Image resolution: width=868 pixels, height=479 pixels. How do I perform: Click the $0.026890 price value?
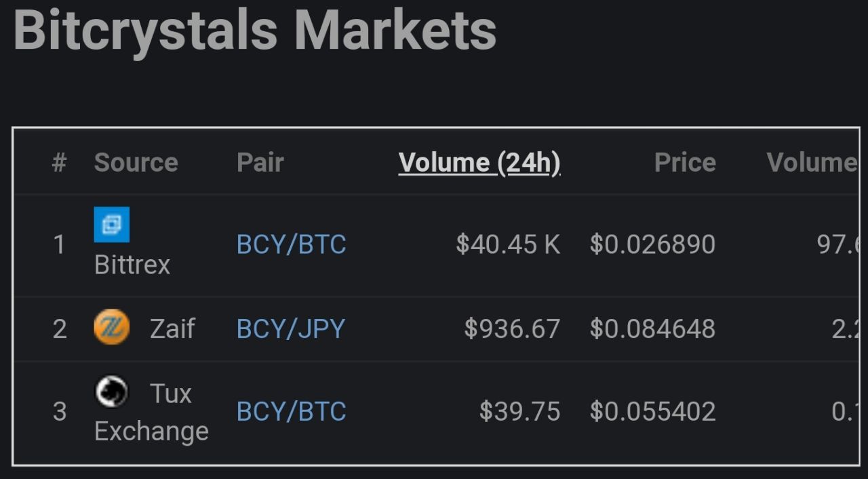click(652, 244)
